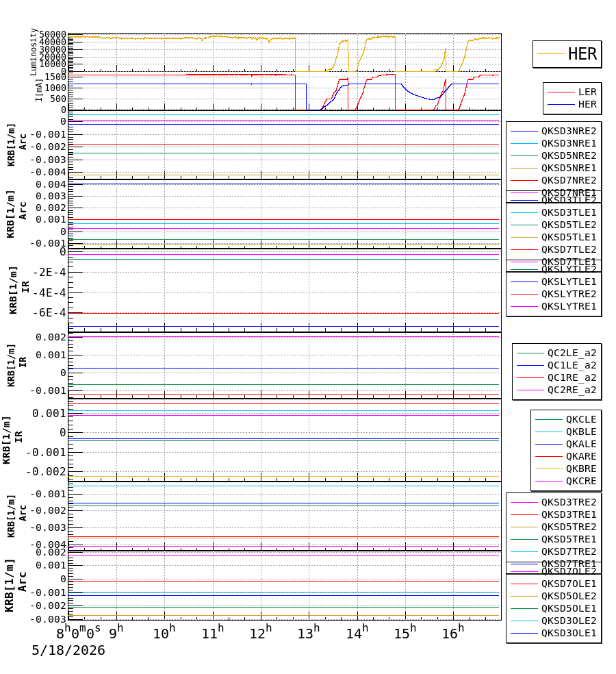Select the 16h time axis label
This screenshot has height=674, width=616.
tap(454, 633)
